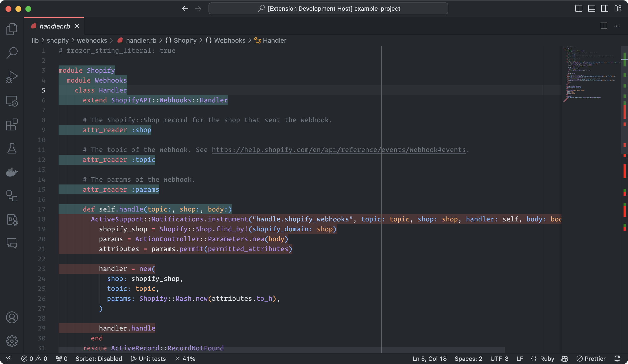This screenshot has height=364, width=628.
Task: Open the Extensions view
Action: coord(12,124)
